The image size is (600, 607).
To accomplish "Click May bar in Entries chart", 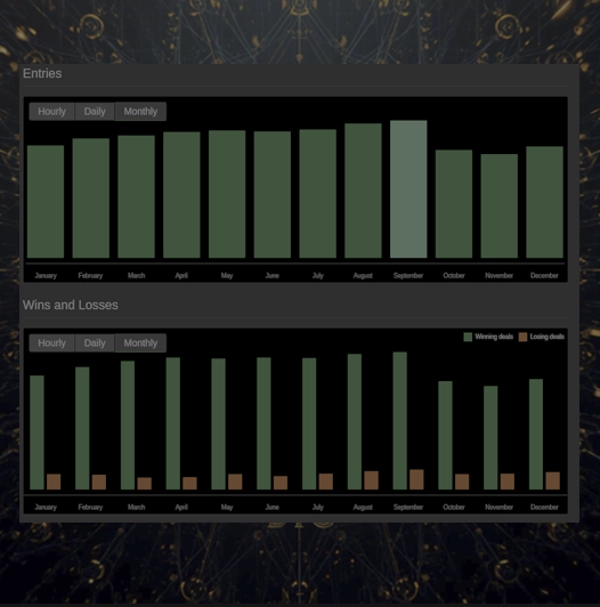I will (x=227, y=194).
